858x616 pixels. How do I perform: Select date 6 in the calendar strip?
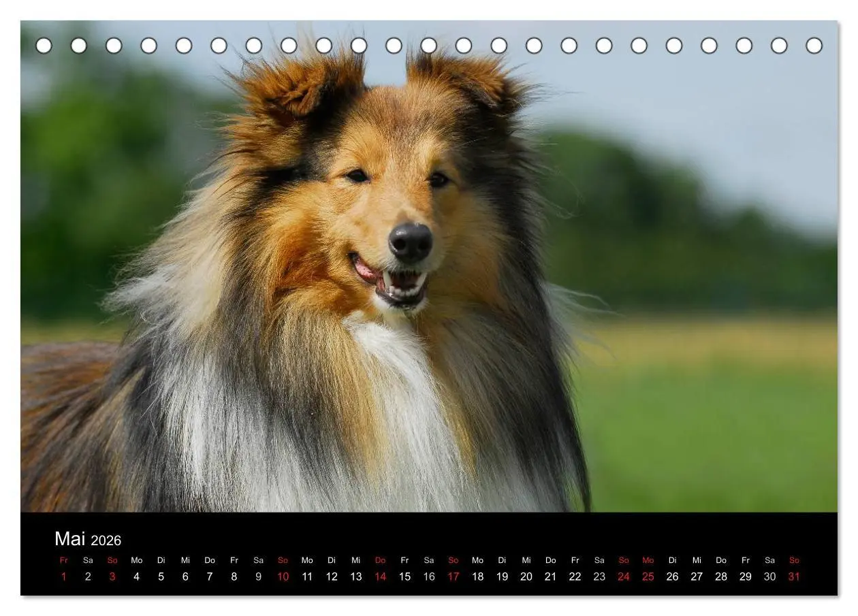pyautogui.click(x=185, y=577)
